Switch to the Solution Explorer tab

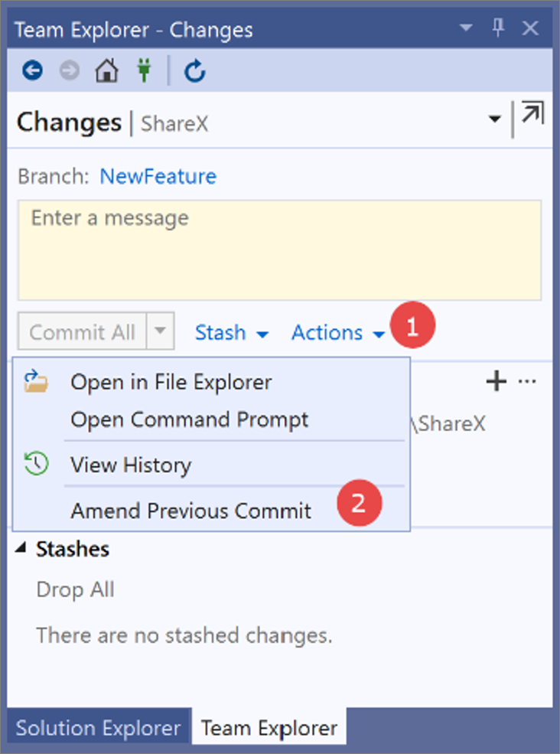coord(97,727)
